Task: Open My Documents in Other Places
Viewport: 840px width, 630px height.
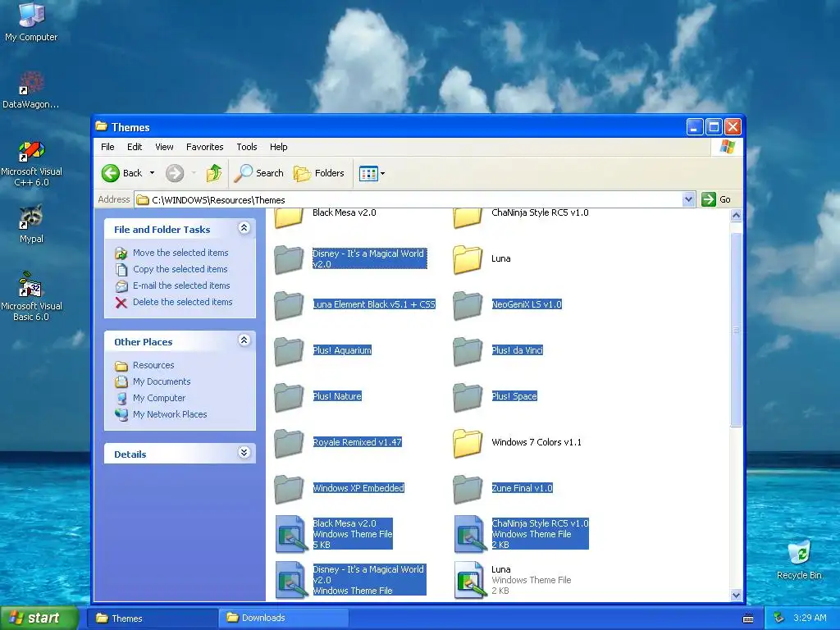Action: pos(162,382)
